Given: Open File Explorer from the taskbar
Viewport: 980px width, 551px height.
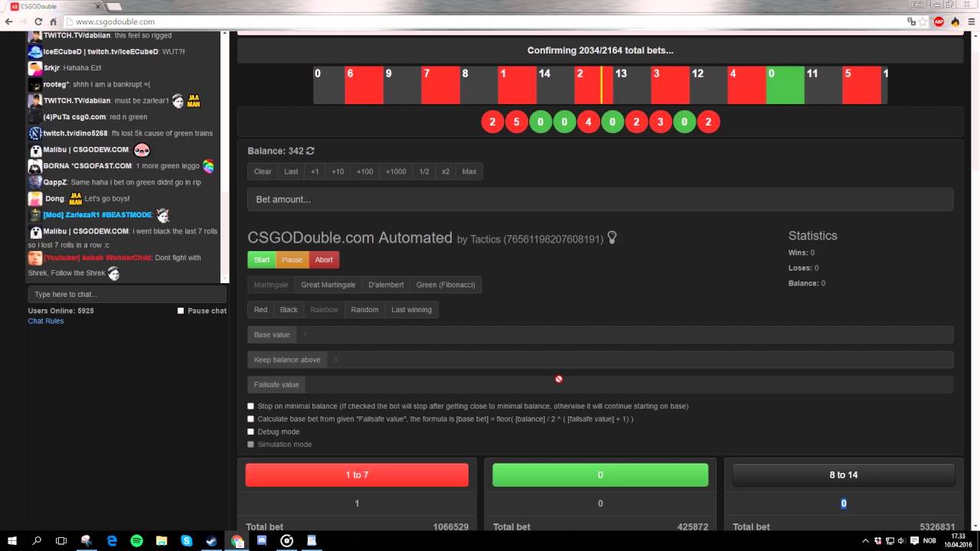Looking at the screenshot, I should coord(162,540).
